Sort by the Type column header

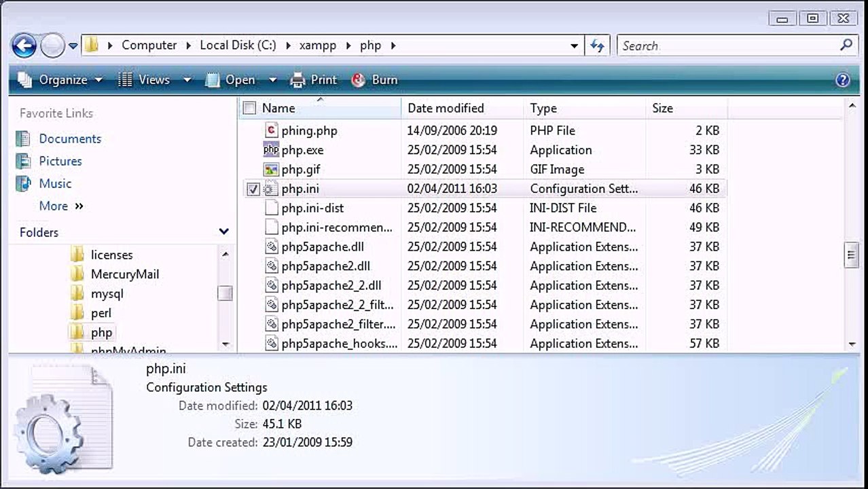(543, 108)
